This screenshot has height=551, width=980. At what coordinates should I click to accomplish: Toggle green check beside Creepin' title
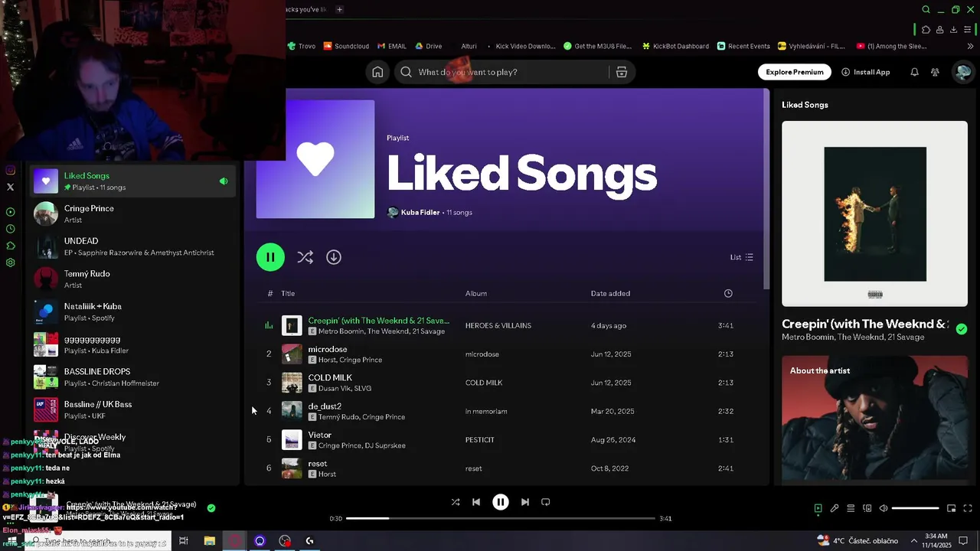[962, 329]
